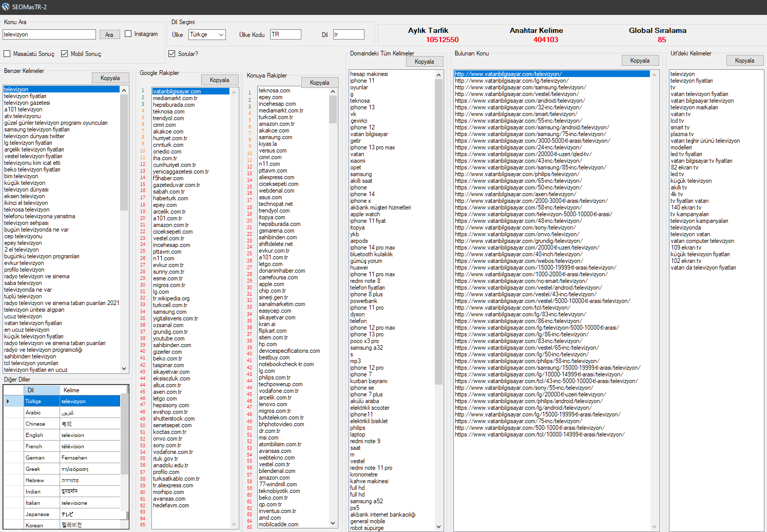Click the Kelime column header in Diğer Diller

click(x=90, y=390)
